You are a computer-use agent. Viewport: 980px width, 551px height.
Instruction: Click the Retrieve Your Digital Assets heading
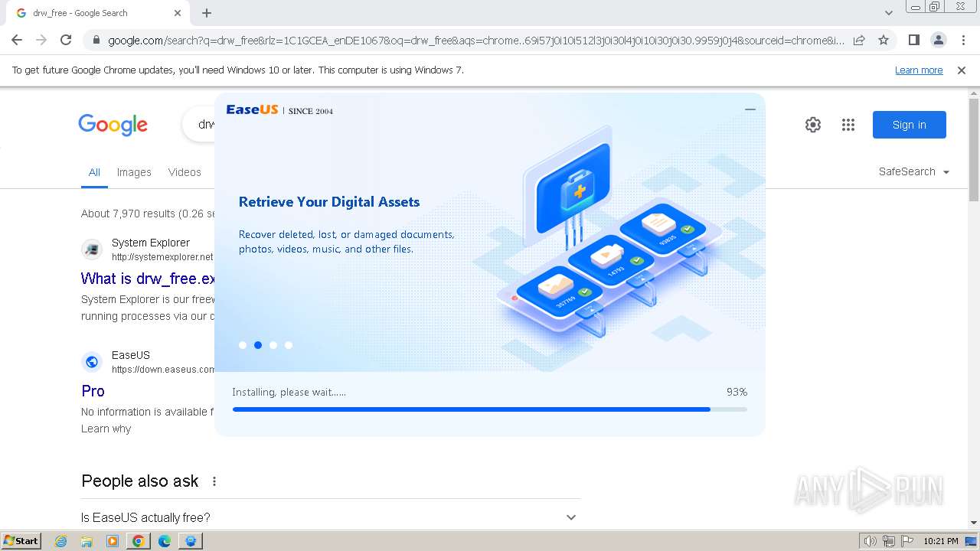(x=329, y=202)
